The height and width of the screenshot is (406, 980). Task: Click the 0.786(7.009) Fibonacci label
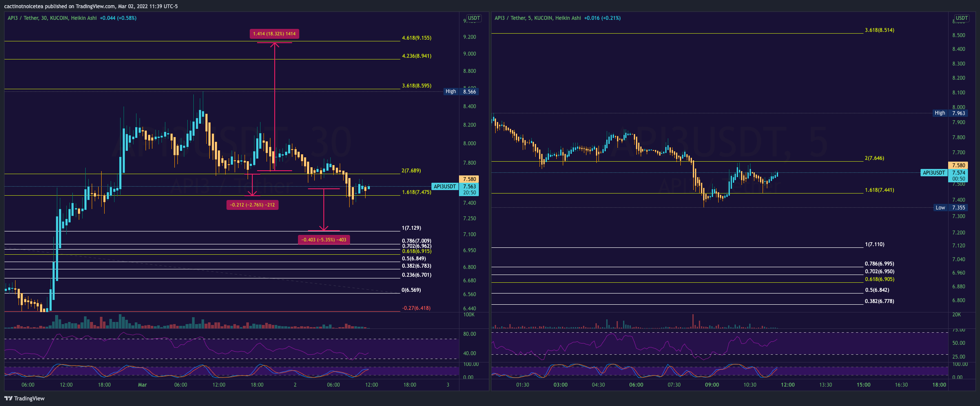pos(416,241)
